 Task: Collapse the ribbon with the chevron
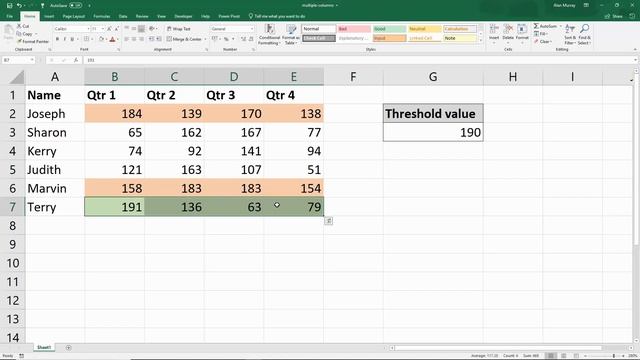(635, 49)
